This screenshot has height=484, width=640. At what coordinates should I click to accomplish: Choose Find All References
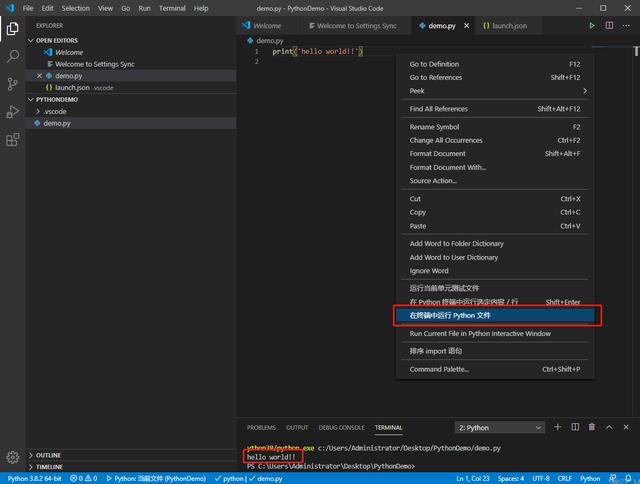click(495, 109)
